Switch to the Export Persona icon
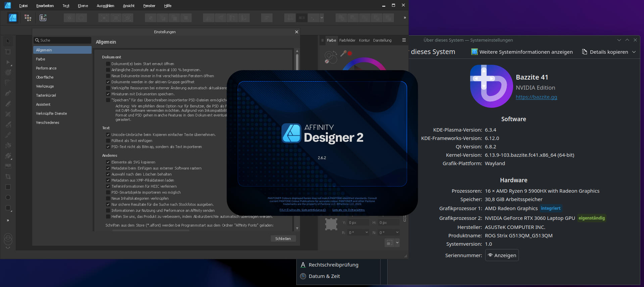644x287 pixels. pos(43,18)
